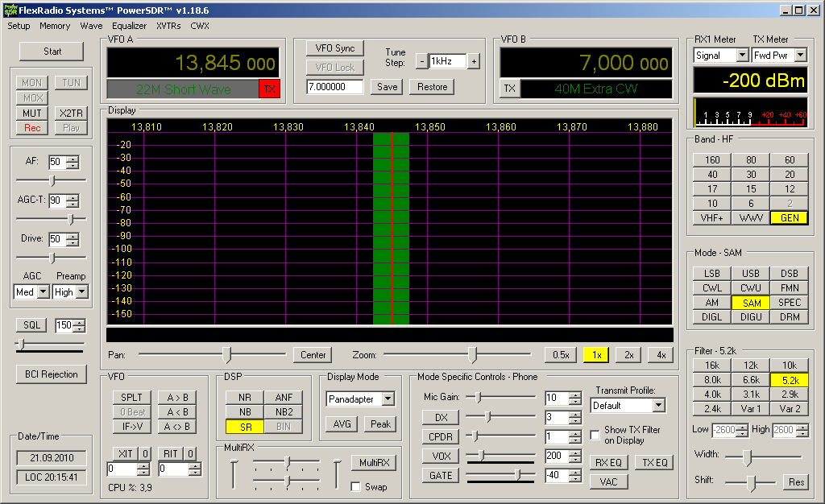Enable NR noise reduction

coord(245,397)
